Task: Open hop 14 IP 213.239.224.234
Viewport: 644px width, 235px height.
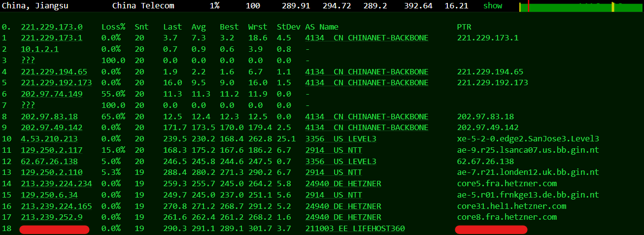Action: tap(56, 184)
